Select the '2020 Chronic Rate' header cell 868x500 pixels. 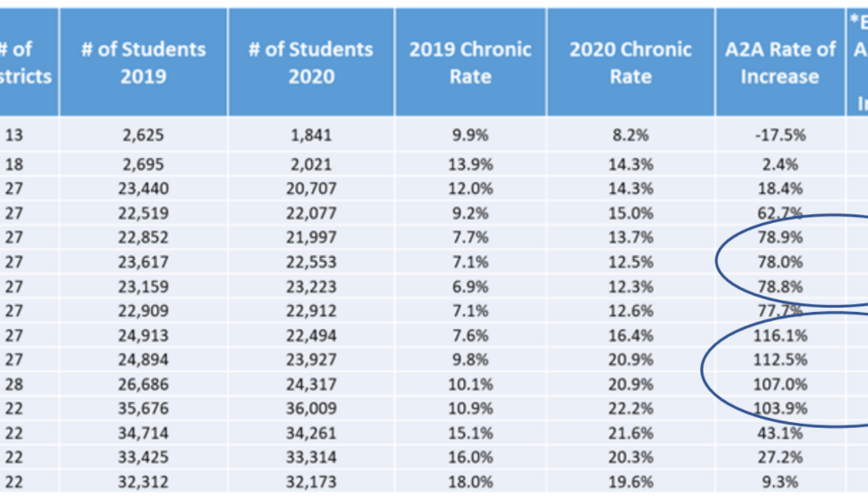631,63
